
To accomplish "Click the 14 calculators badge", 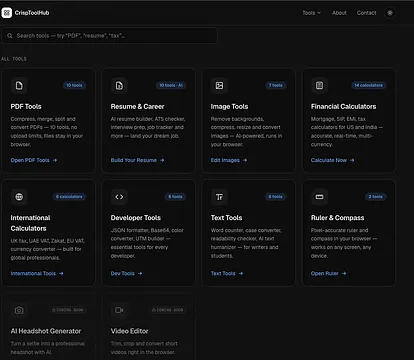I will point(369,85).
